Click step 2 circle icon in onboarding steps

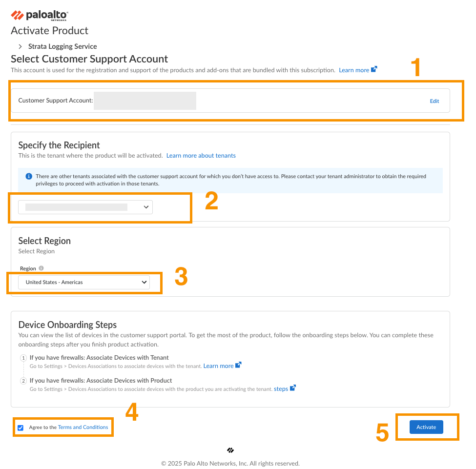coord(23,381)
